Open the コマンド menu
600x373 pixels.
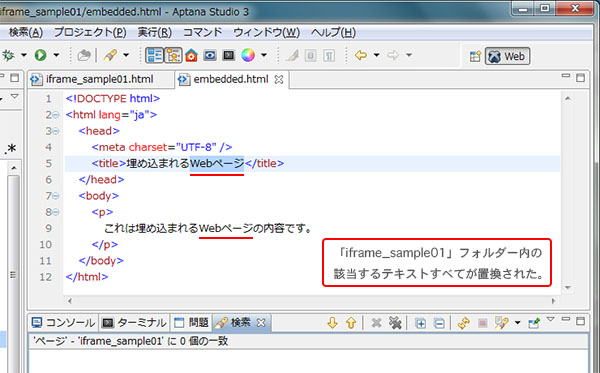(x=202, y=32)
